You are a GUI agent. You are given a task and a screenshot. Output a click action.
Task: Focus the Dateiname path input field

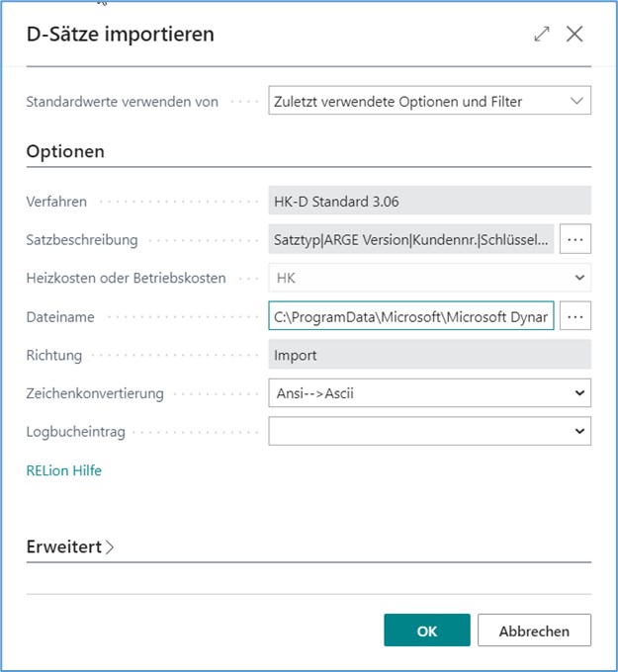(410, 316)
